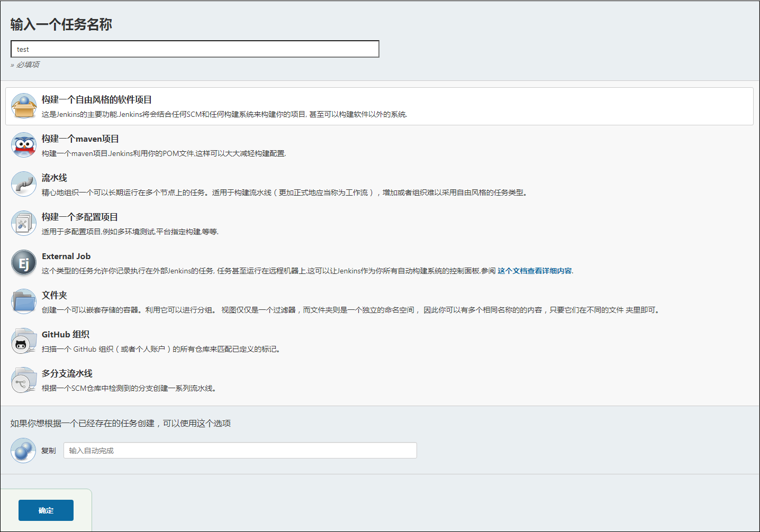Click the maven project owl icon
The height and width of the screenshot is (532, 760).
[24, 145]
